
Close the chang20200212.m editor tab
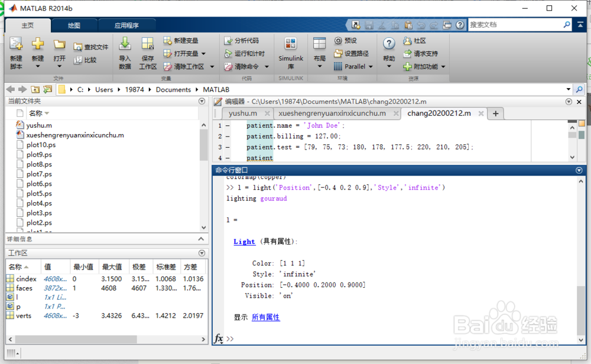[481, 113]
